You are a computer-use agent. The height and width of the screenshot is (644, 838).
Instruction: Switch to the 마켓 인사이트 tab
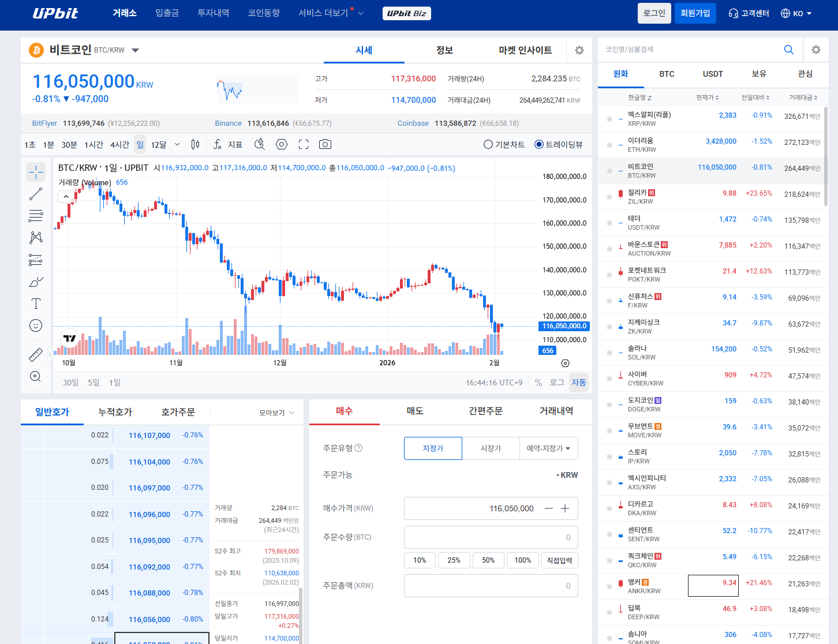(x=525, y=50)
